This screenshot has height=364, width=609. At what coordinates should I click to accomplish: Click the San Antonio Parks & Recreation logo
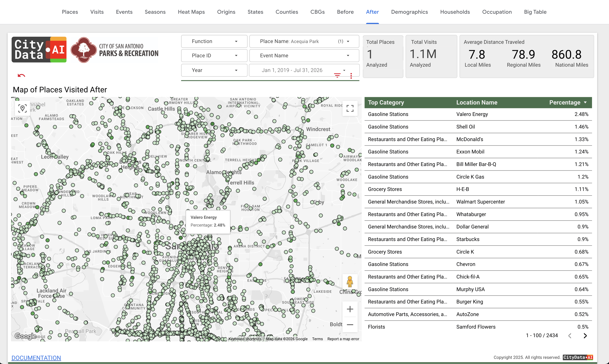115,50
